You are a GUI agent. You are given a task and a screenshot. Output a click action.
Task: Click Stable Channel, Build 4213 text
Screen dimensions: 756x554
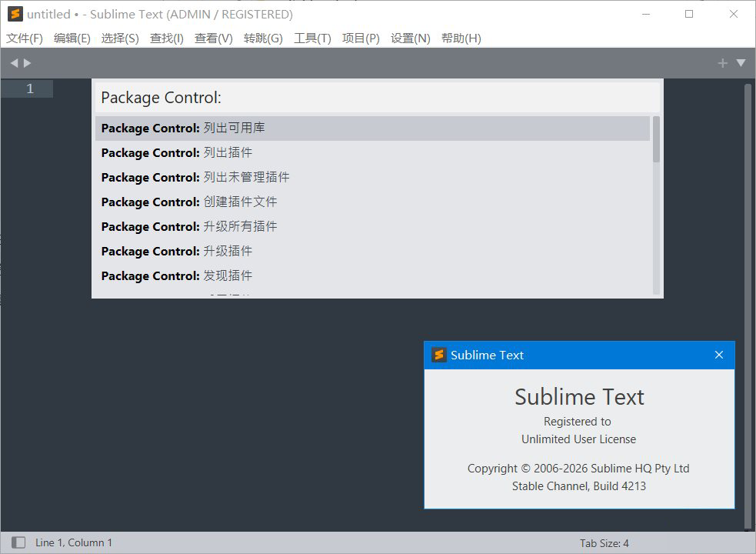pos(578,486)
